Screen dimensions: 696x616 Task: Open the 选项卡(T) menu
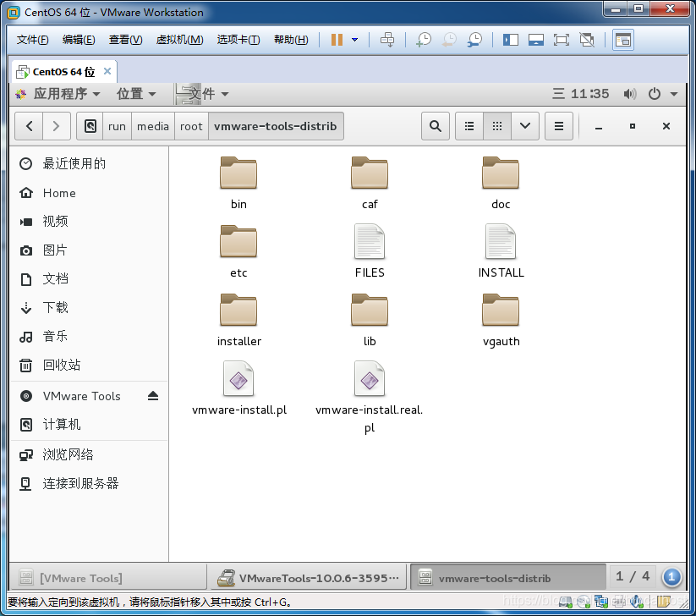coord(238,40)
